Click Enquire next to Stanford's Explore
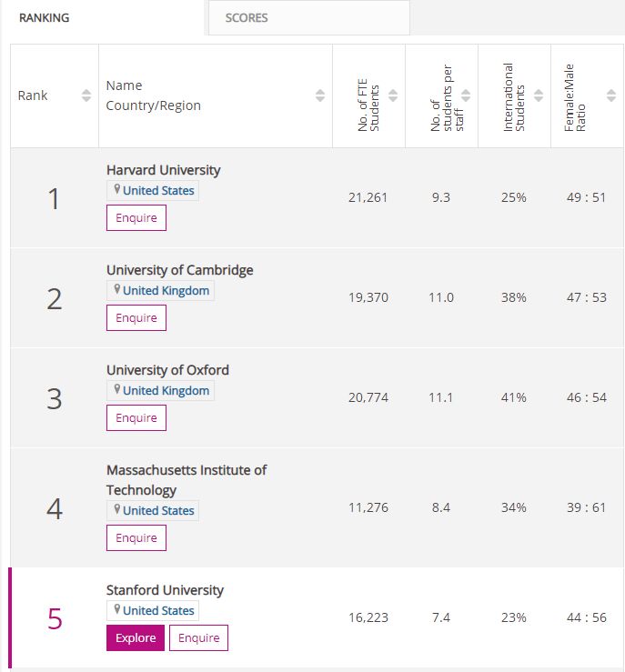Screen dimensions: 625x672 coord(198,638)
